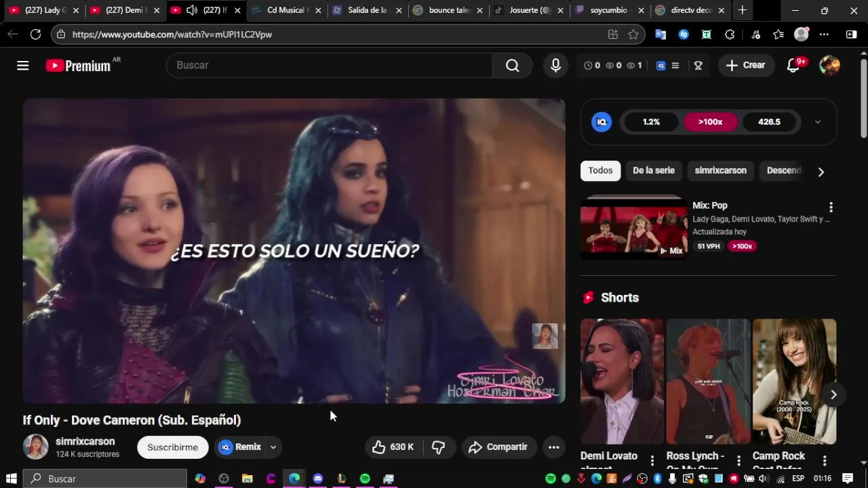This screenshot has height=488, width=868.
Task: Click the vidIQ trophy icon in header
Action: (698, 66)
